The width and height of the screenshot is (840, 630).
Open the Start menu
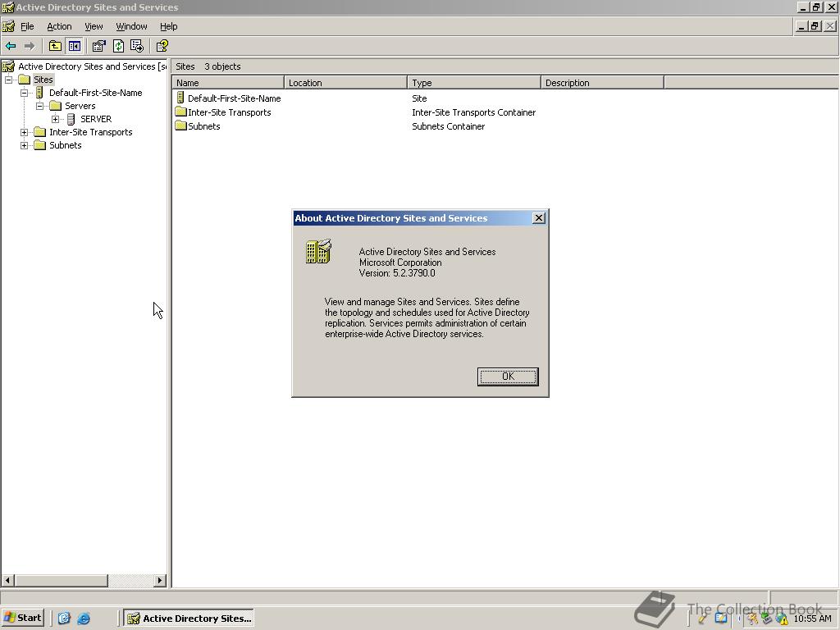[22, 618]
